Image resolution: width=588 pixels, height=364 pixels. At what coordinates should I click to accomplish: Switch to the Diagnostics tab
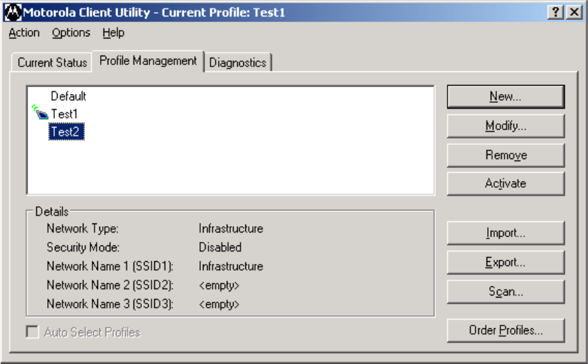(x=238, y=62)
